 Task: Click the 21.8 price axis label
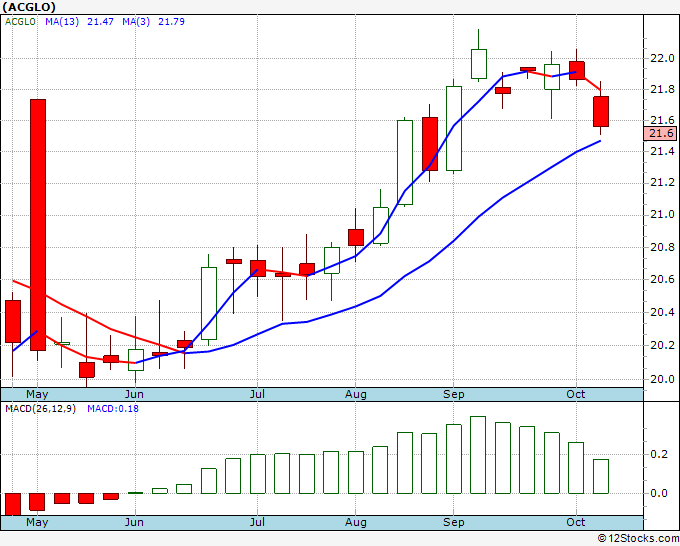coord(662,89)
